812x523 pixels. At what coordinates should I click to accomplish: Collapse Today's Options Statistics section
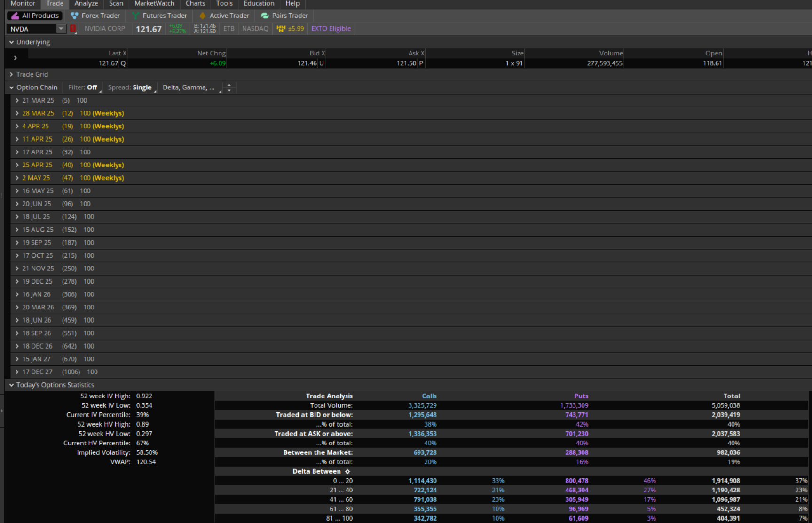point(11,385)
